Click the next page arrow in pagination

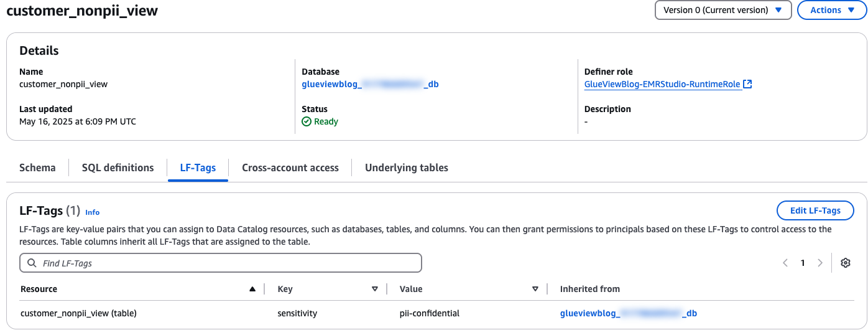tap(820, 263)
